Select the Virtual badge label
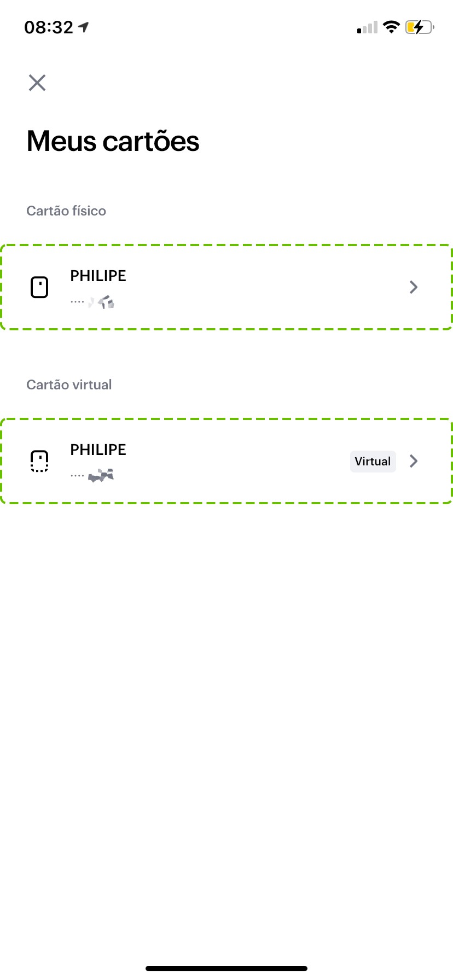Screen dimensions: 453x980 (373, 461)
